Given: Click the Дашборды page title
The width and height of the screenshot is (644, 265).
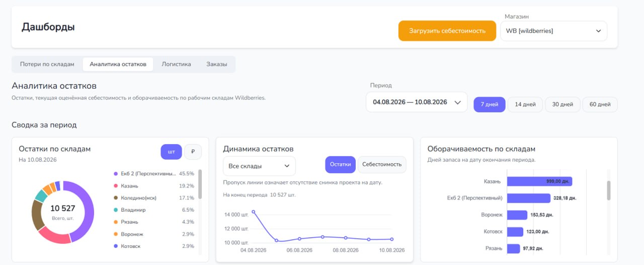Looking at the screenshot, I should (48, 27).
